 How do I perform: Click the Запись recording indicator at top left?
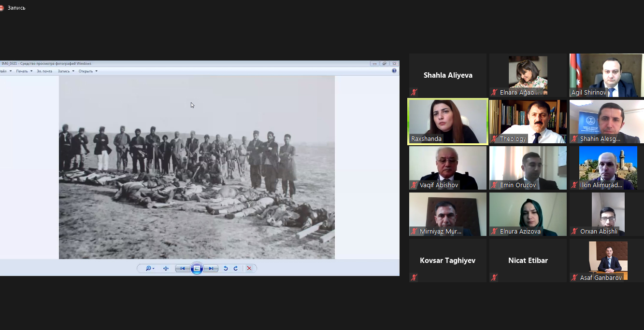[x=14, y=8]
